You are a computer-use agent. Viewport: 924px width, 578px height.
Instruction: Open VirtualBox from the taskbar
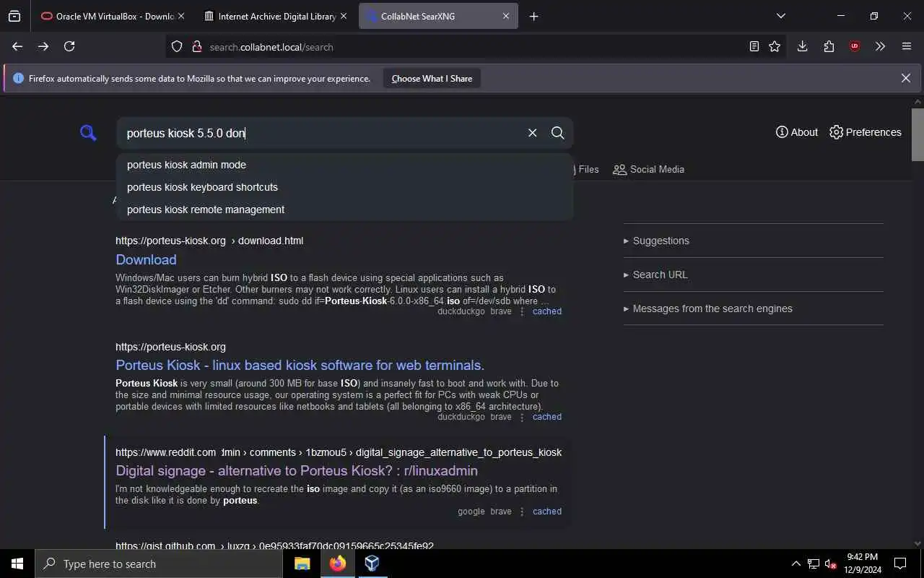point(372,564)
